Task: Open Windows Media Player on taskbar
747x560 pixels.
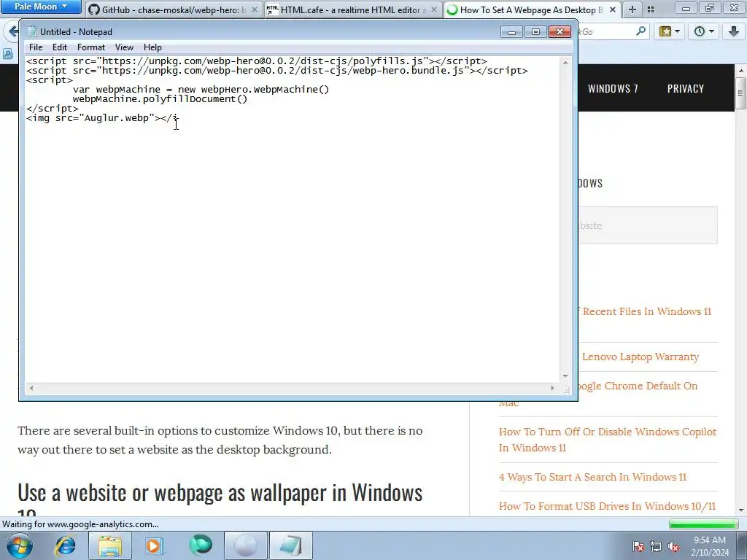Action: point(155,545)
